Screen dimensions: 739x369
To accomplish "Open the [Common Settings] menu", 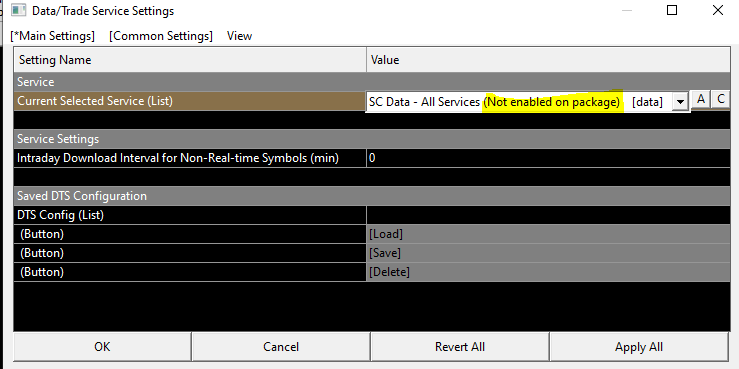I will point(161,36).
